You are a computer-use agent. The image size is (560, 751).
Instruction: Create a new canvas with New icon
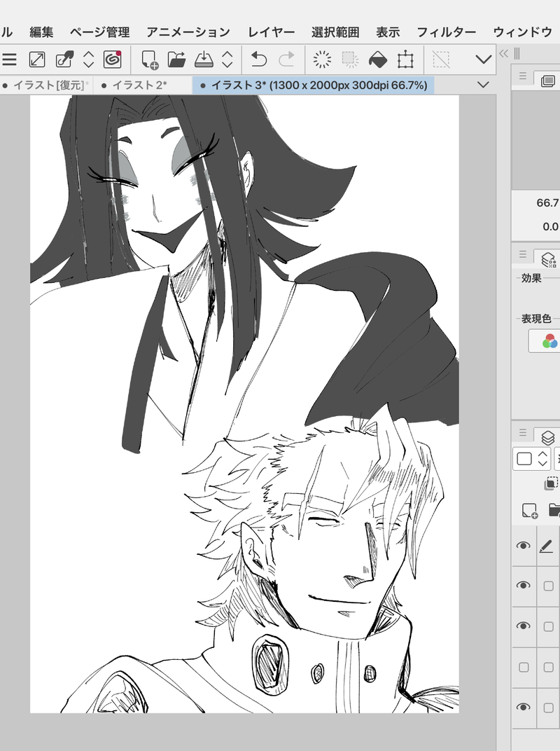click(150, 60)
